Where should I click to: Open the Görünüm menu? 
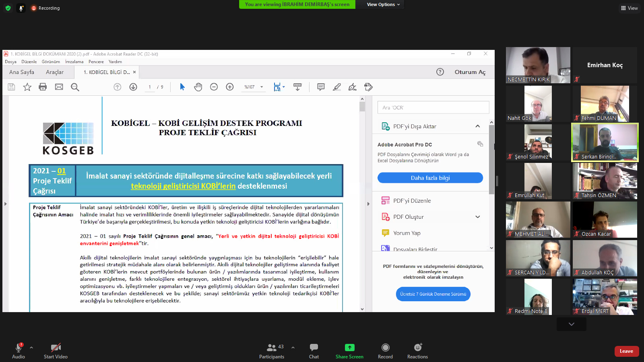[51, 62]
